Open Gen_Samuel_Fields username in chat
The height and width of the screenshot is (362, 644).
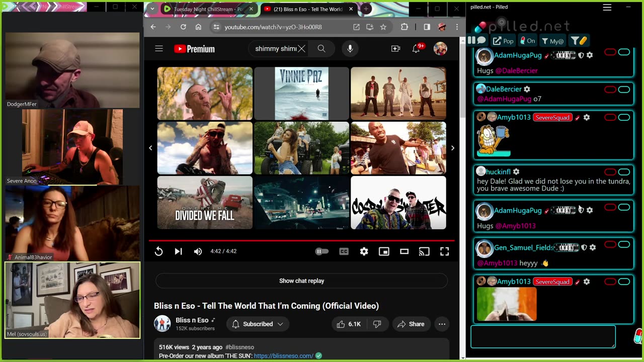click(x=523, y=247)
